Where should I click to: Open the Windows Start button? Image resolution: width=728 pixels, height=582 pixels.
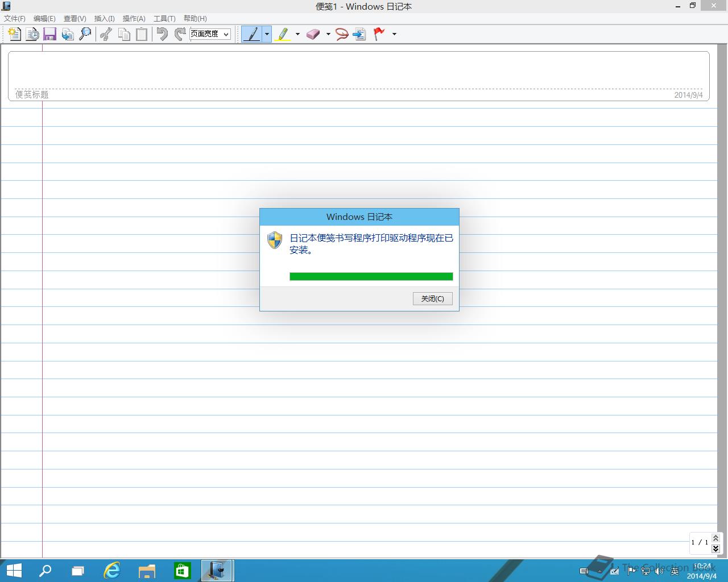pos(14,571)
